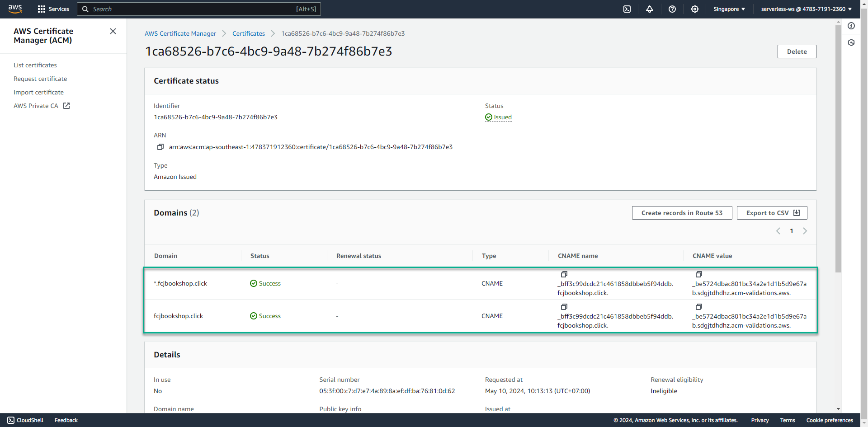The width and height of the screenshot is (868, 427).
Task: Open the serverless-ws account menu
Action: (x=807, y=9)
